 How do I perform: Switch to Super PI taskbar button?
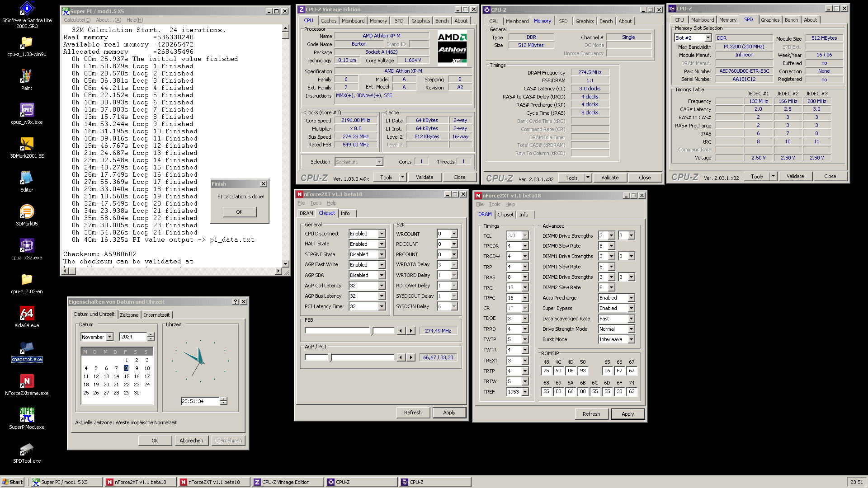pyautogui.click(x=66, y=482)
